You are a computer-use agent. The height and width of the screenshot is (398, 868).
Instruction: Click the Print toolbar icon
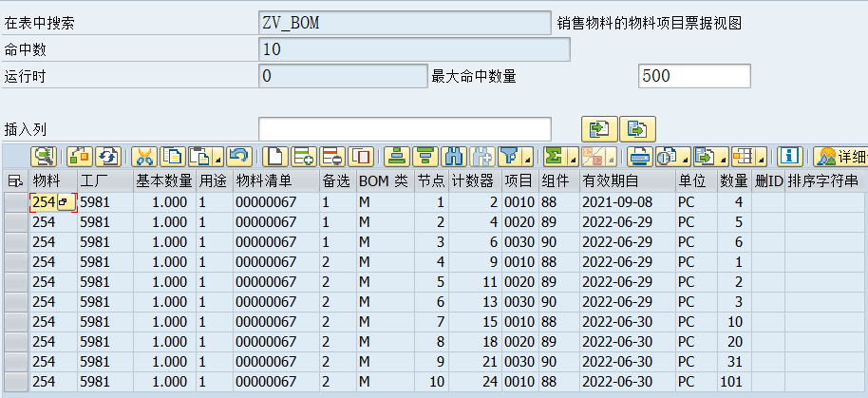640,157
